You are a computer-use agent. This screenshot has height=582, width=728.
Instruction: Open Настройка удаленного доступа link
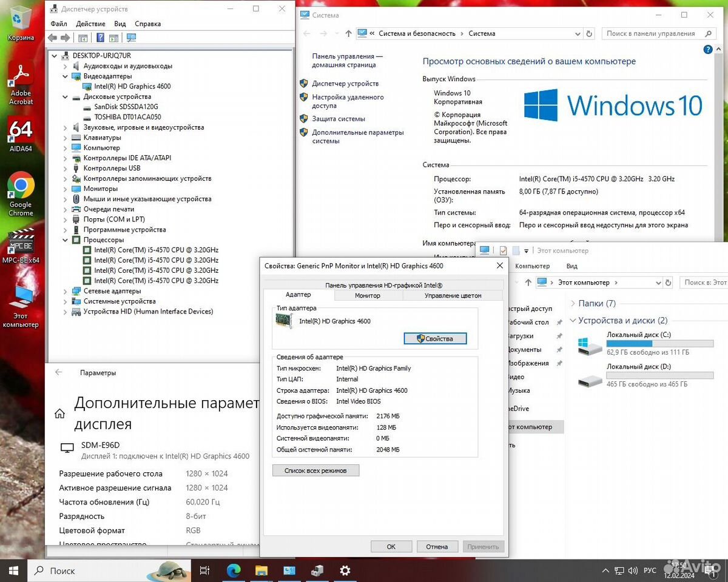pos(348,101)
